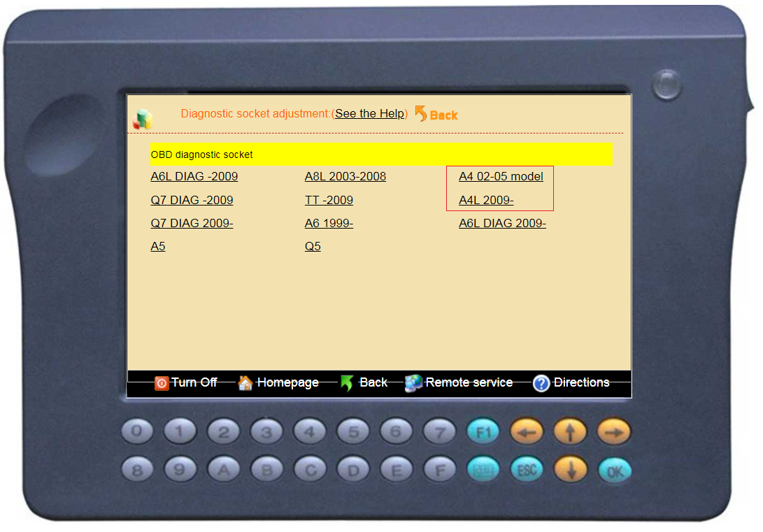Pick the A4L 2009- entry
The width and height of the screenshot is (763, 532).
tap(486, 201)
